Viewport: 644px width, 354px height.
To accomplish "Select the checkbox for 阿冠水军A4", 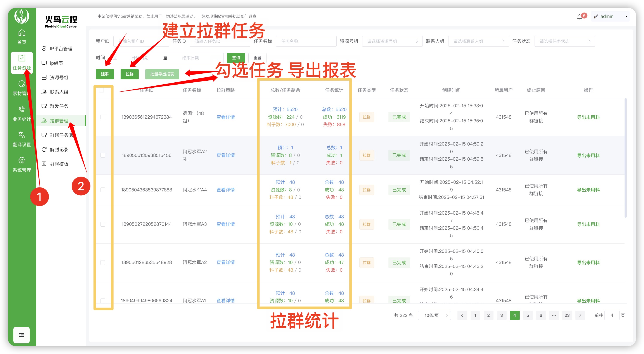I will pos(103,190).
